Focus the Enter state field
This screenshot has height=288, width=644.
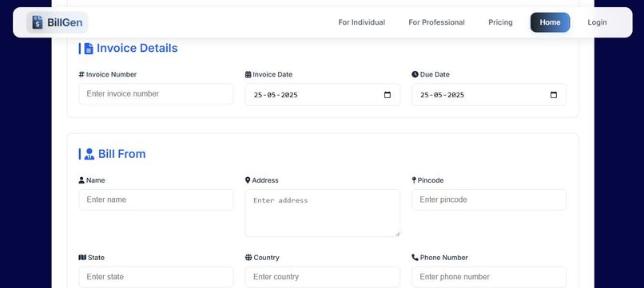pos(156,277)
